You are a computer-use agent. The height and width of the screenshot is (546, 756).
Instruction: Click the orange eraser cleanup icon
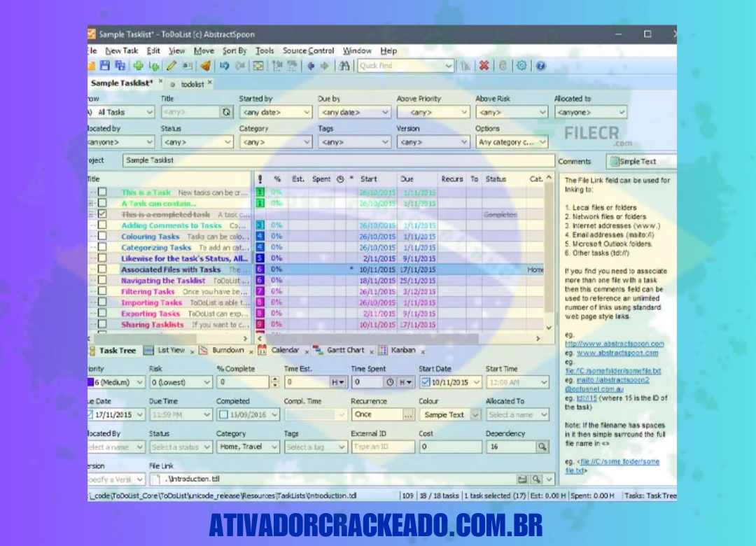206,66
